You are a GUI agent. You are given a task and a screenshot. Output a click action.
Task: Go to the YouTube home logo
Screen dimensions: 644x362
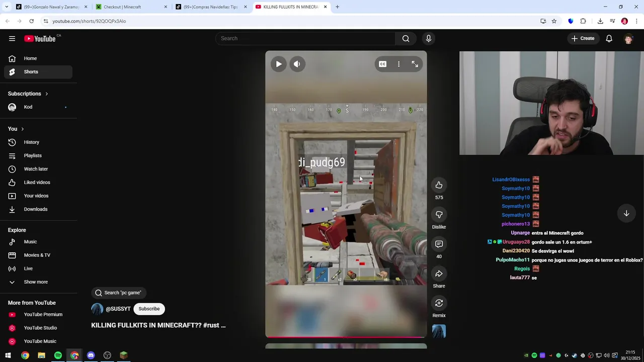point(40,39)
